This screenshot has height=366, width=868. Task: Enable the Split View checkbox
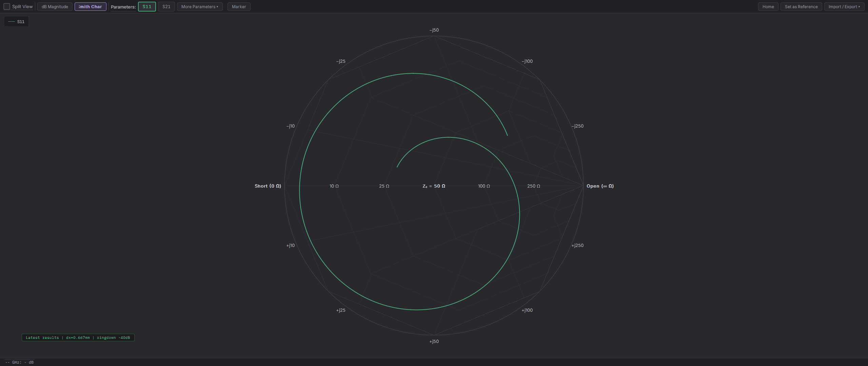(7, 6)
